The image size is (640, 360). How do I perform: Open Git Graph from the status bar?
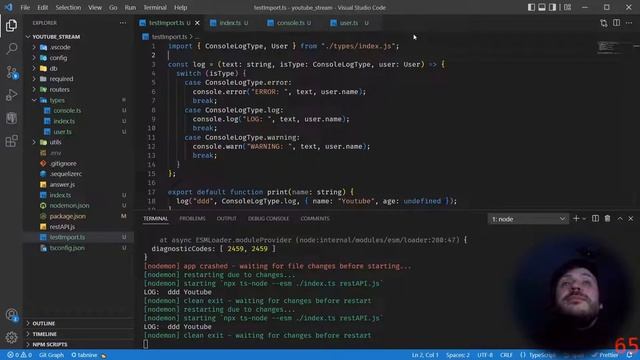point(51,355)
